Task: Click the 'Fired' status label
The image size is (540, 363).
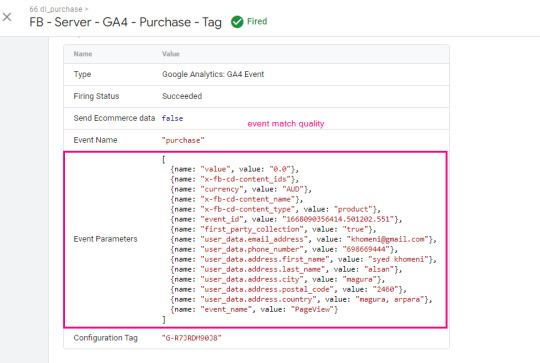Action: 257,21
